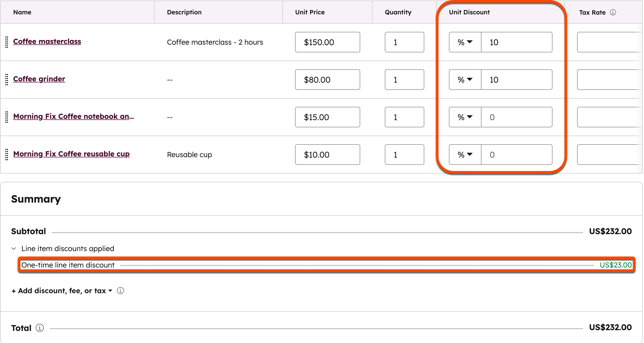Grab the Coffee masterclass row drag handle
Viewport: 644px width, 343px height.
pos(7,42)
